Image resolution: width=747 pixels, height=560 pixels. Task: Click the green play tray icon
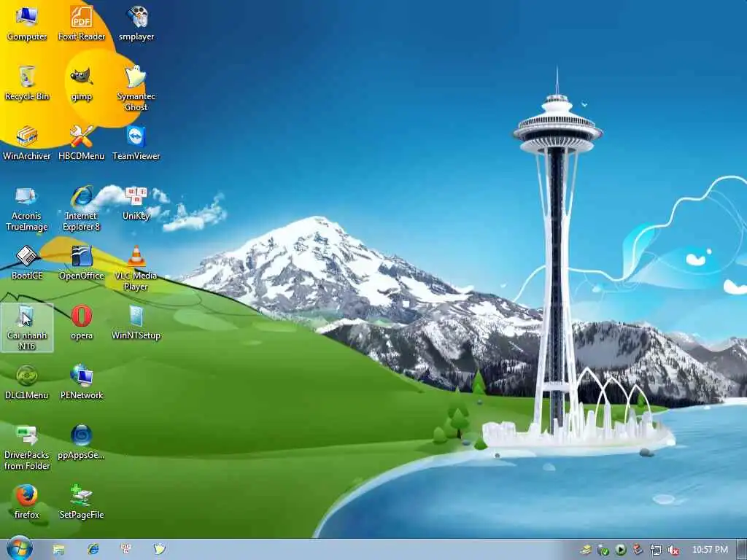coord(620,550)
